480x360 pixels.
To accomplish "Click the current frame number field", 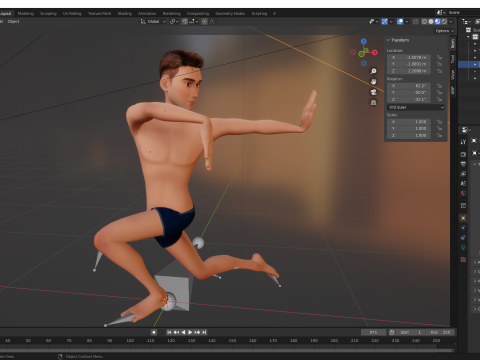I will point(373,332).
